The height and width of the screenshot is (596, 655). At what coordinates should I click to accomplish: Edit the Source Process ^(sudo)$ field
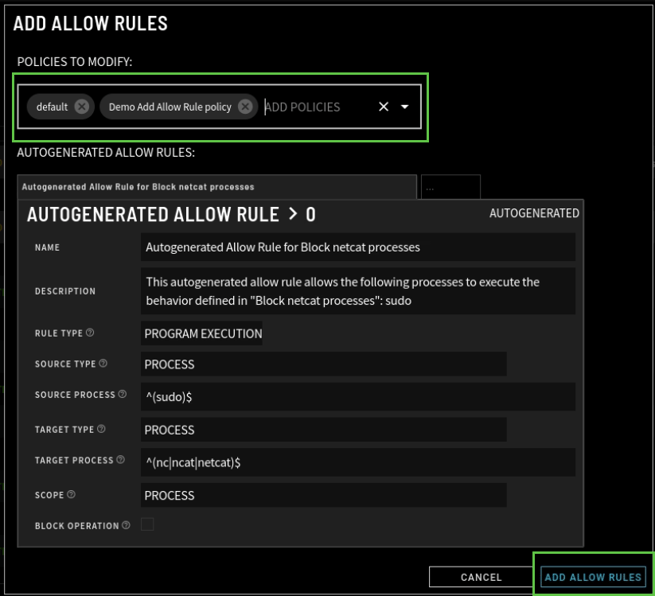tap(358, 396)
